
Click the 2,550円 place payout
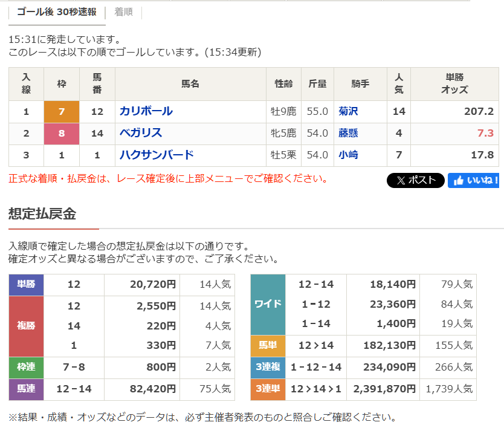(156, 306)
